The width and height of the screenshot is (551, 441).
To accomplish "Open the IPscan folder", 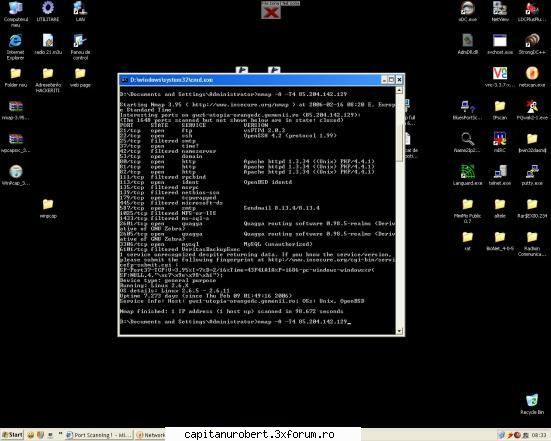I will point(500,110).
